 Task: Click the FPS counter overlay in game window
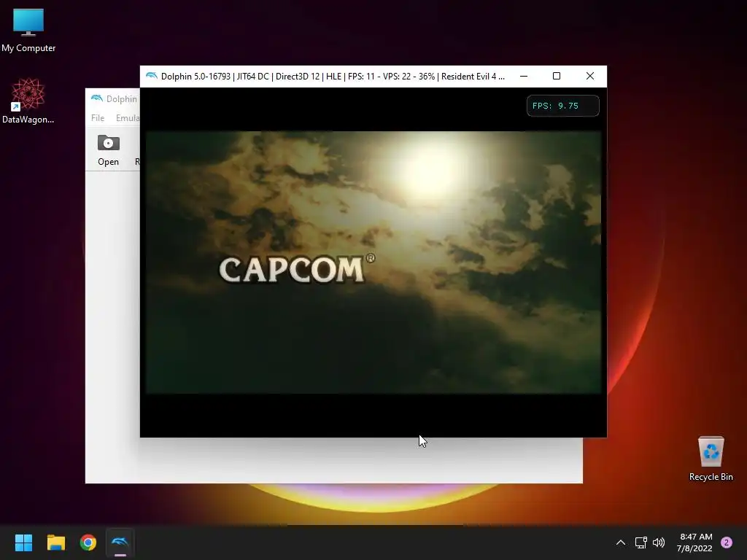[562, 106]
